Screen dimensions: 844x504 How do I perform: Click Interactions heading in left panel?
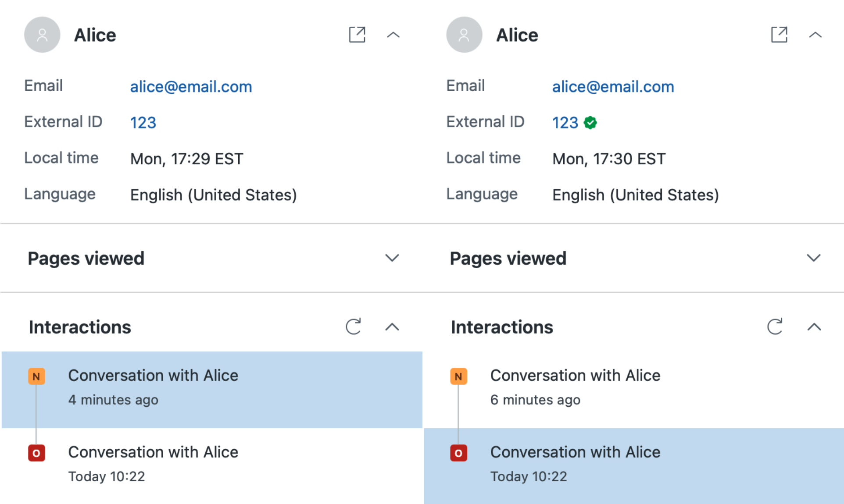pos(80,327)
